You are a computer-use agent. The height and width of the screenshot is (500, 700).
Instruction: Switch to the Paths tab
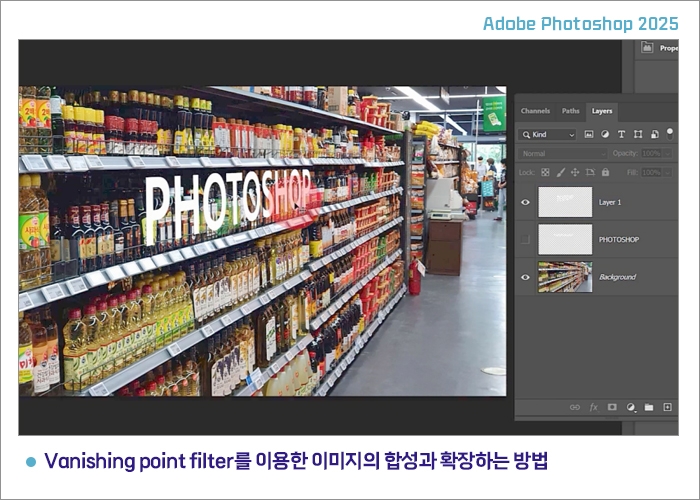(x=571, y=111)
